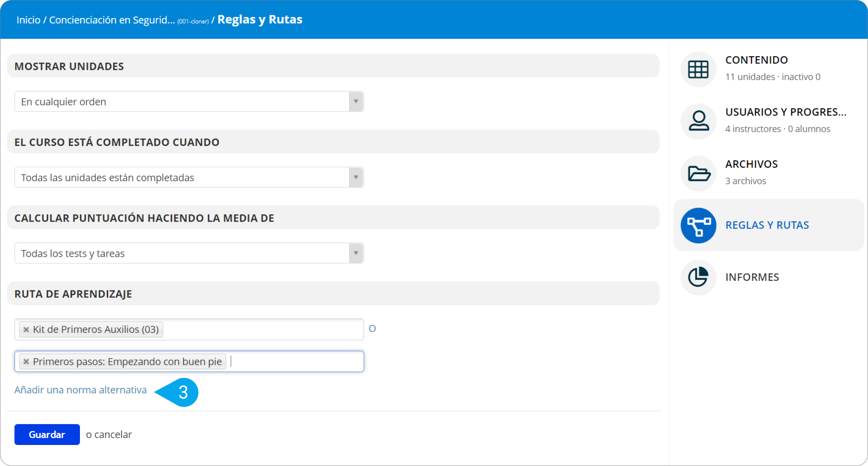The image size is (868, 466).
Task: Remove the Primeros pasos tag
Action: (26, 362)
